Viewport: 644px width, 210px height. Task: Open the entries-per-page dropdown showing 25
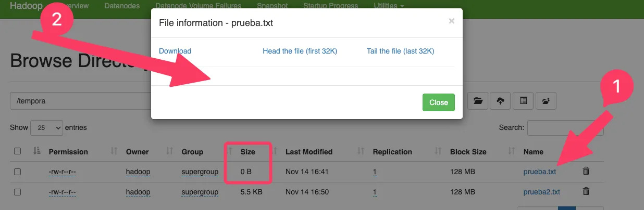pos(47,127)
